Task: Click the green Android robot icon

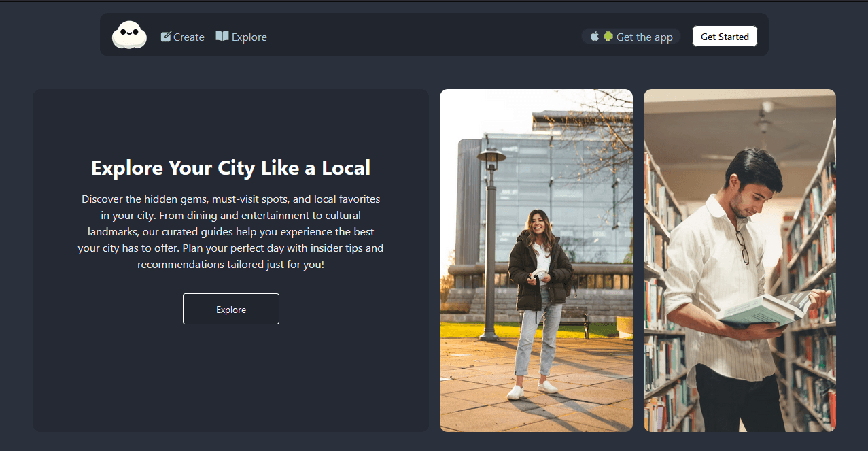Action: pos(608,37)
